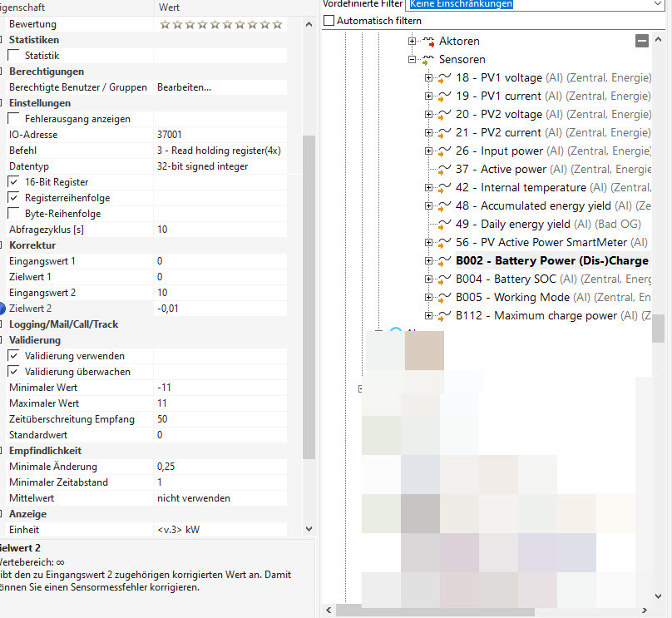
Task: Click sensor icon for 18 - PV1 voltage
Action: [444, 78]
